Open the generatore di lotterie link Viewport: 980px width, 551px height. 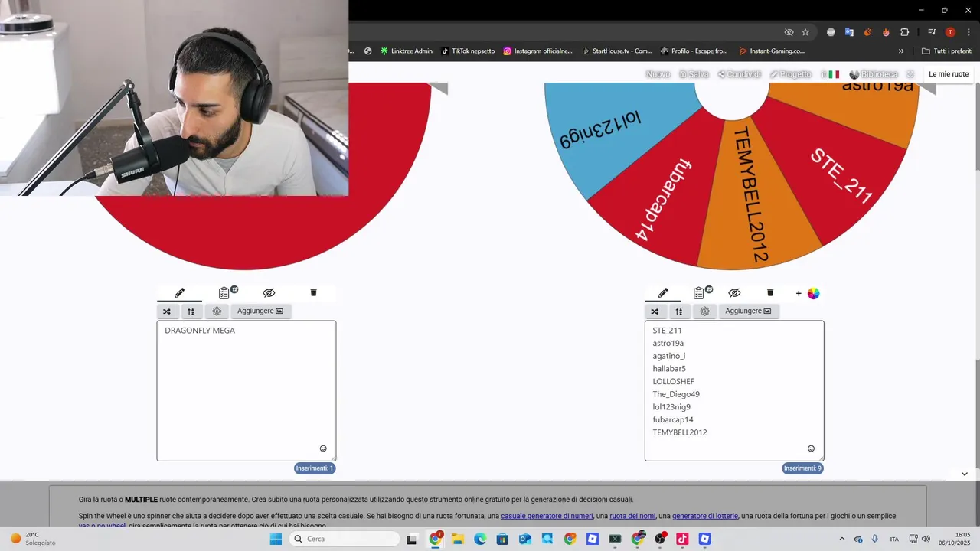(705, 516)
